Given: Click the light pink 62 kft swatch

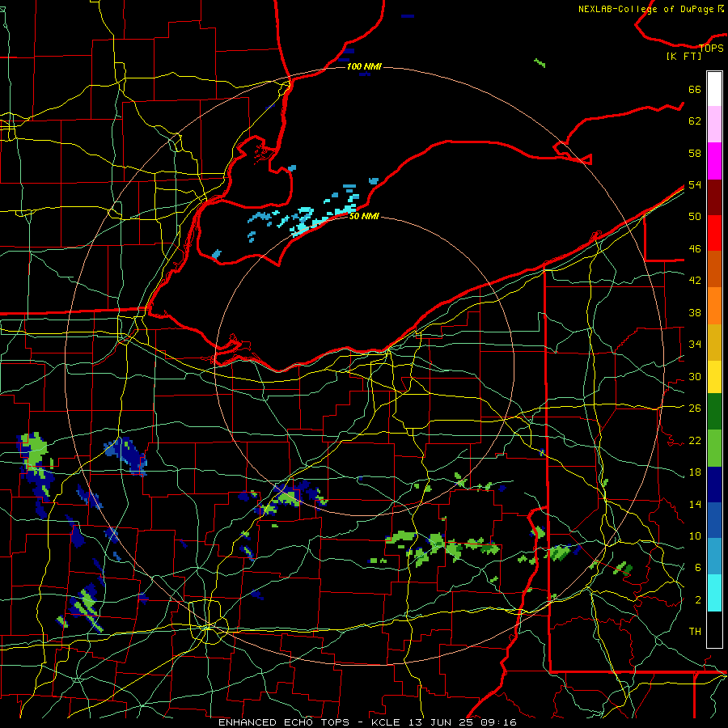Looking at the screenshot, I should tap(714, 125).
